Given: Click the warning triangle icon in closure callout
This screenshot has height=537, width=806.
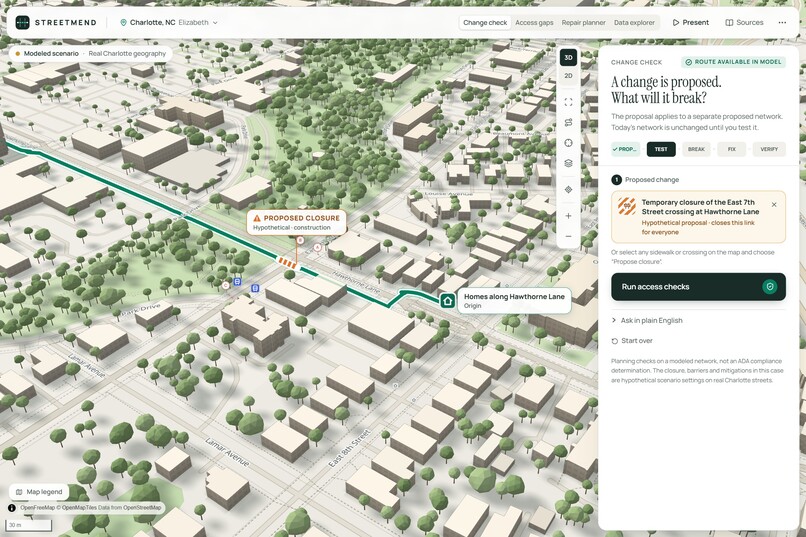Looking at the screenshot, I should [257, 218].
